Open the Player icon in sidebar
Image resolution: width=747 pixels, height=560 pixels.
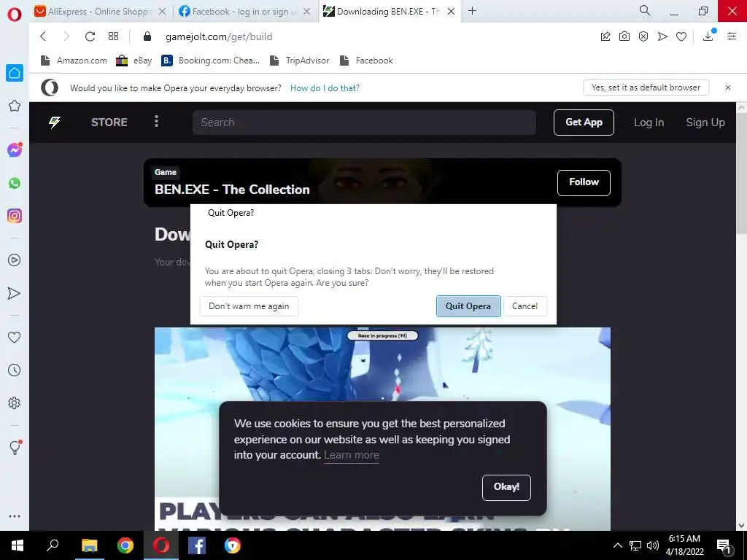coord(15,260)
